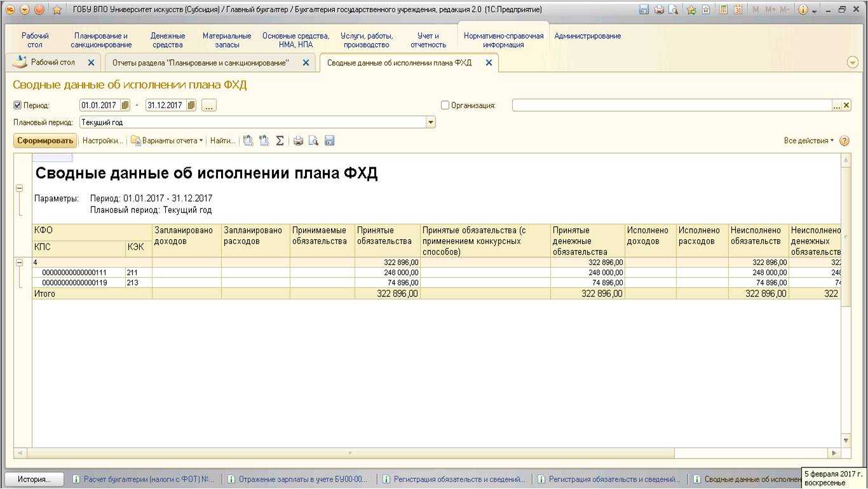868x489 pixels.
Task: Click the Организация input field
Action: (672, 106)
